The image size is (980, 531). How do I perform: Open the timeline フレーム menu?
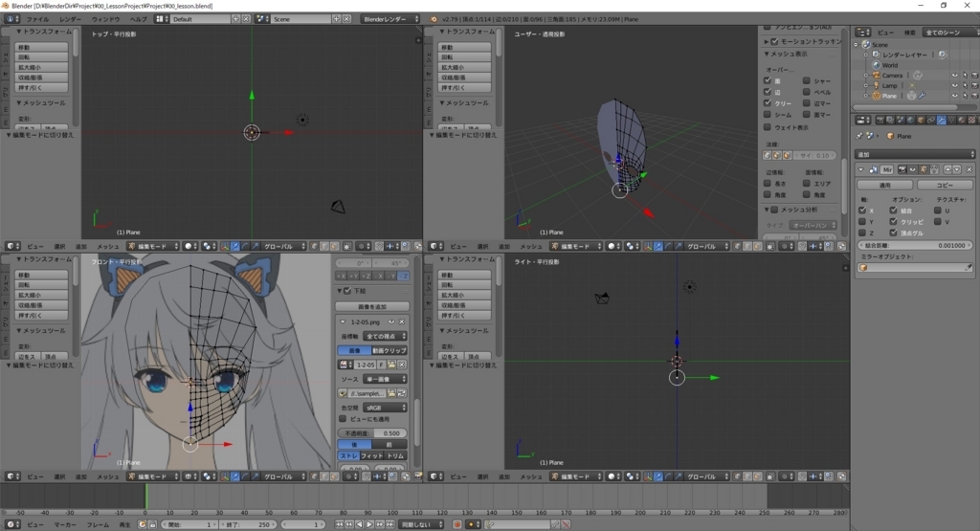pos(98,524)
